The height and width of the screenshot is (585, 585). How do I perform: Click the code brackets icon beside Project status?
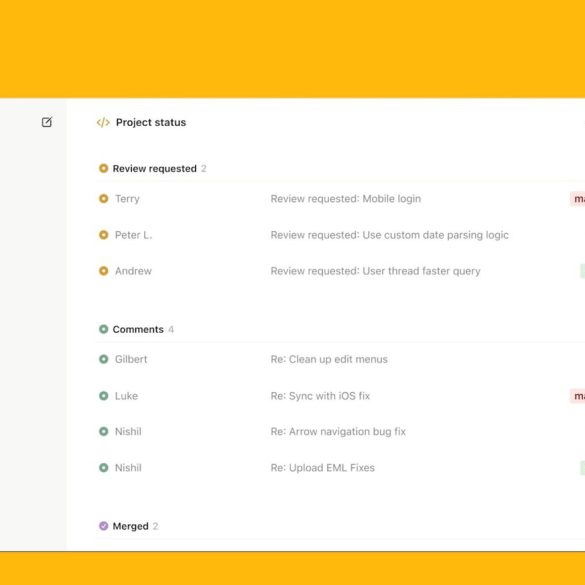103,122
